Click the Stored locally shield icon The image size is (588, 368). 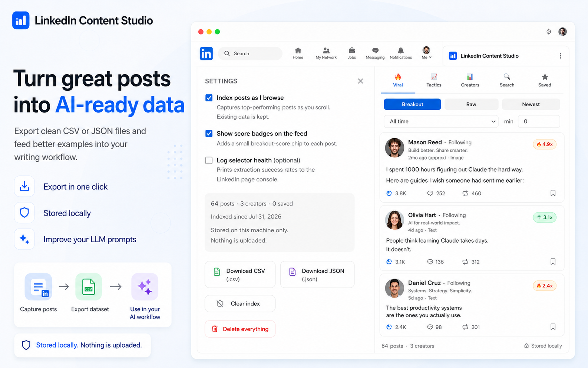[24, 213]
